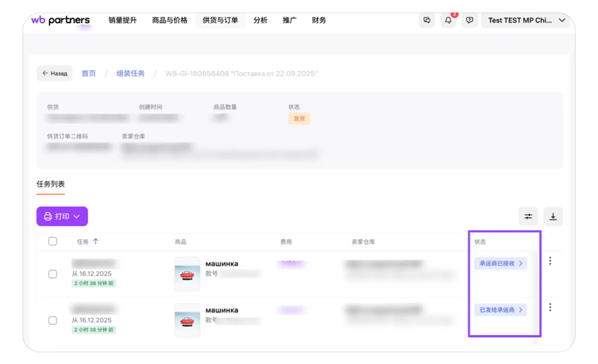
Task: Click the 创建时间 label
Action: point(150,107)
